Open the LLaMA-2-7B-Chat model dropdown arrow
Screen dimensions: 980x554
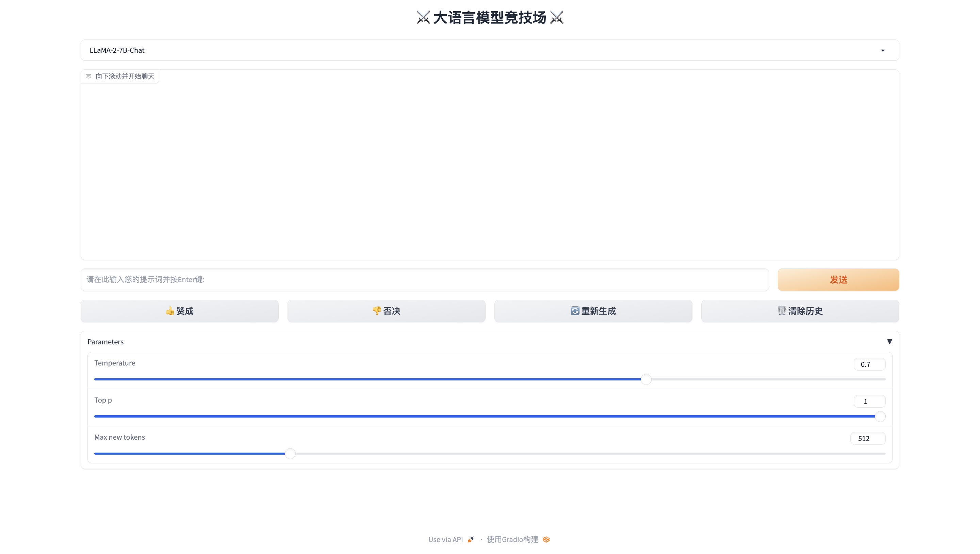tap(883, 50)
